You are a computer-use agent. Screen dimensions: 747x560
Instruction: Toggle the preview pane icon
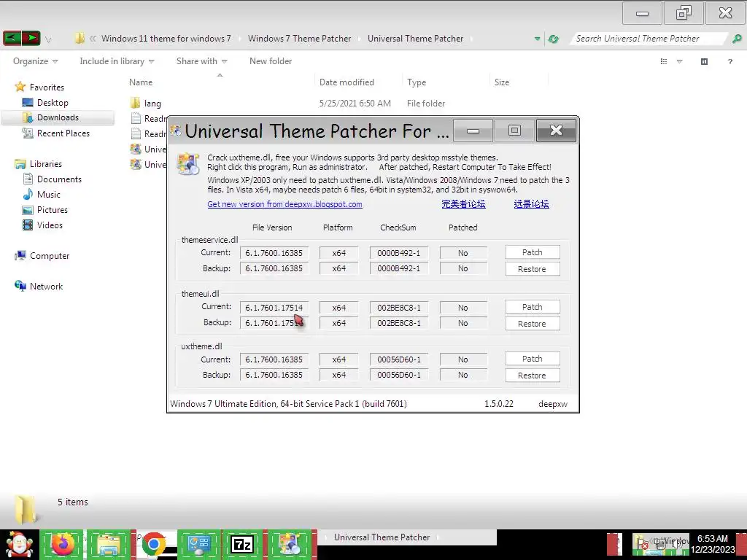704,61
